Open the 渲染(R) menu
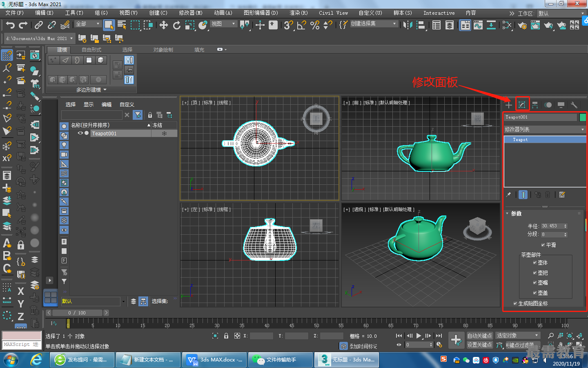Screen dimensions: 588x368 298,13
